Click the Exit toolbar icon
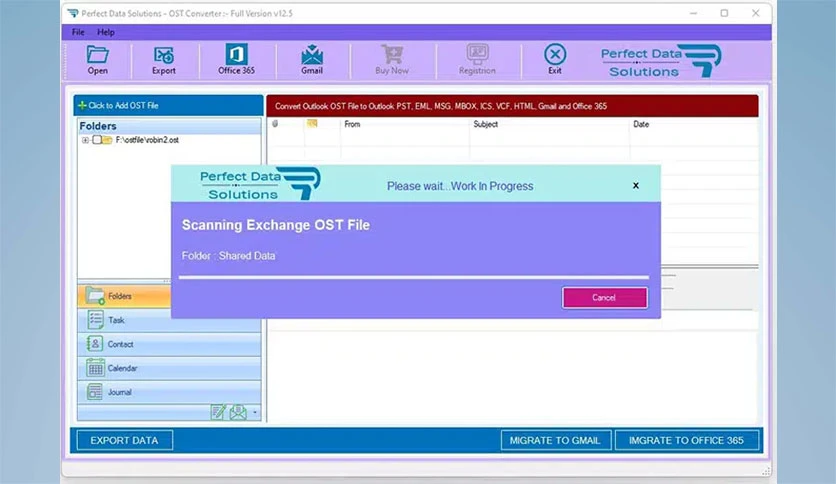Screen dimensions: 836x484 [x=555, y=59]
